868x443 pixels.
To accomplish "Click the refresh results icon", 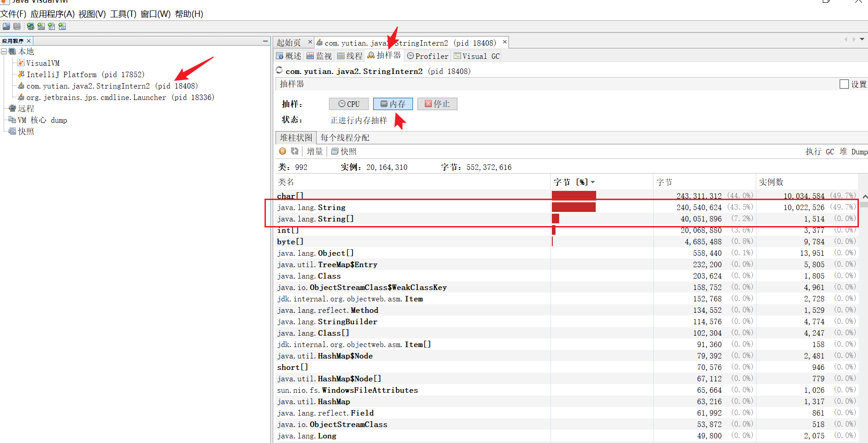I will click(x=295, y=151).
